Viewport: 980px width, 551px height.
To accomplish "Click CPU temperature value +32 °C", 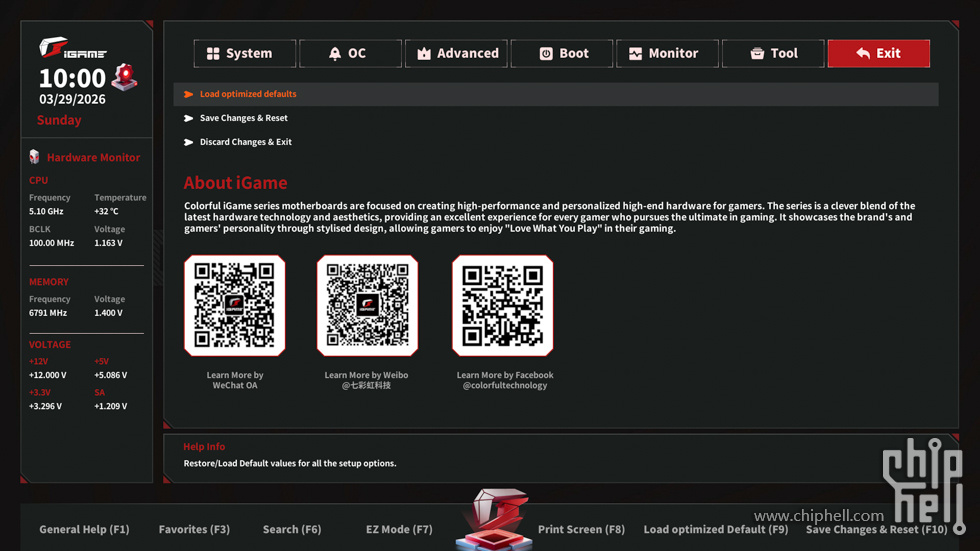I will pyautogui.click(x=106, y=212).
